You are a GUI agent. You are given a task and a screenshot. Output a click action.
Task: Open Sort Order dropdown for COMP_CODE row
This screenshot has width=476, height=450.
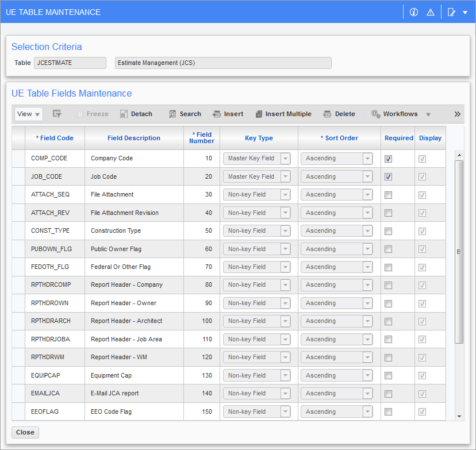click(337, 159)
